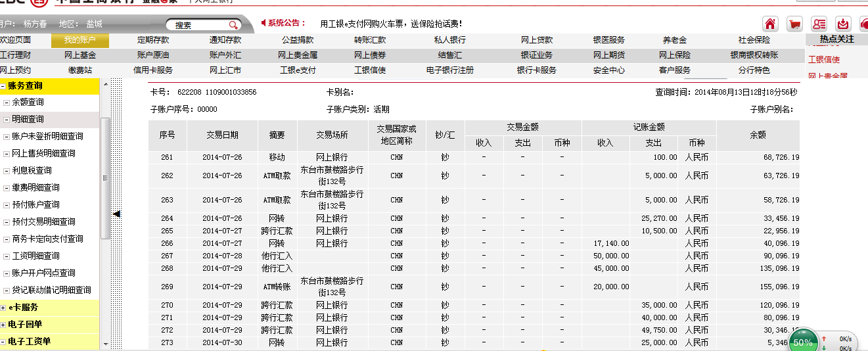Open 缴费明细查询 in the sidebar
Image resolution: width=868 pixels, height=351 pixels.
pos(35,187)
